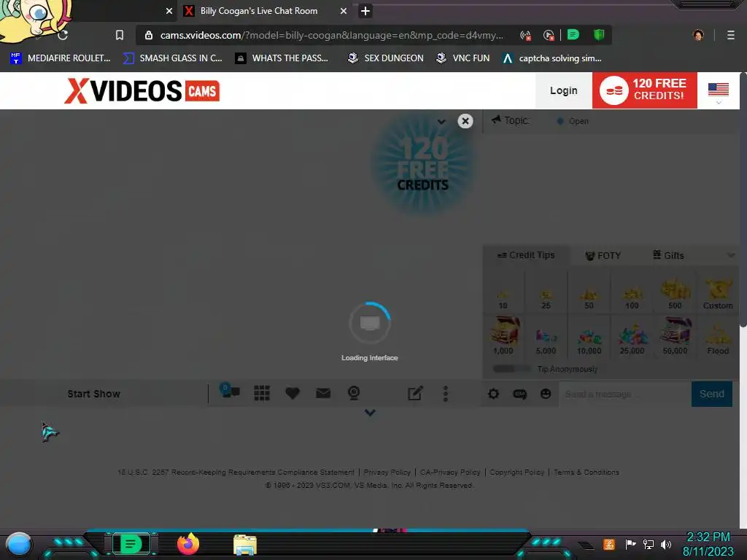The image size is (747, 560).
Task: Click the green shield extension icon
Action: click(x=599, y=35)
